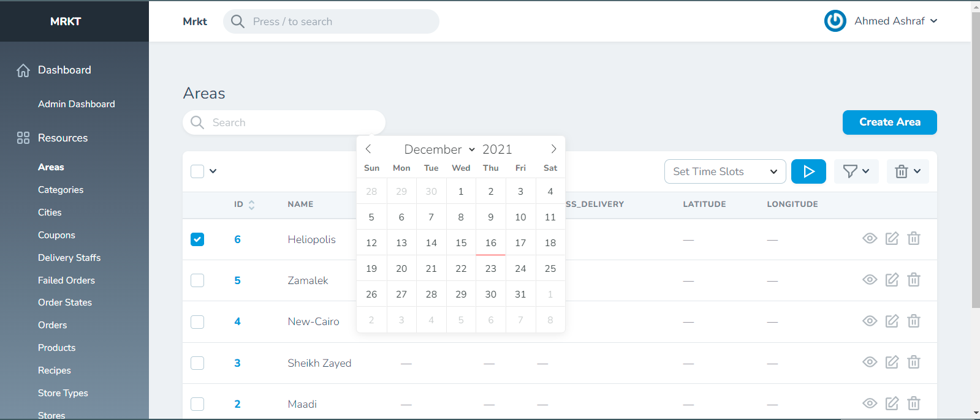Click the delete trash icon for New-Cairo

coord(914,321)
